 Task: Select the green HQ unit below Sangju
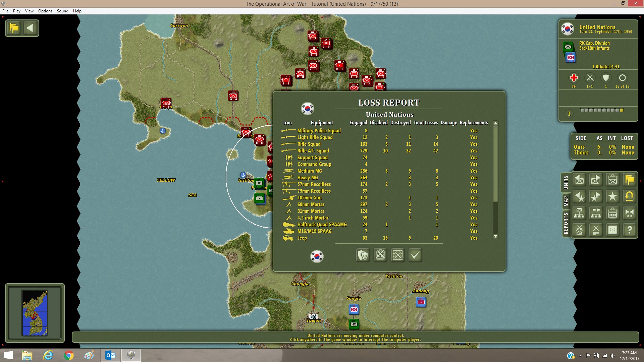click(354, 324)
